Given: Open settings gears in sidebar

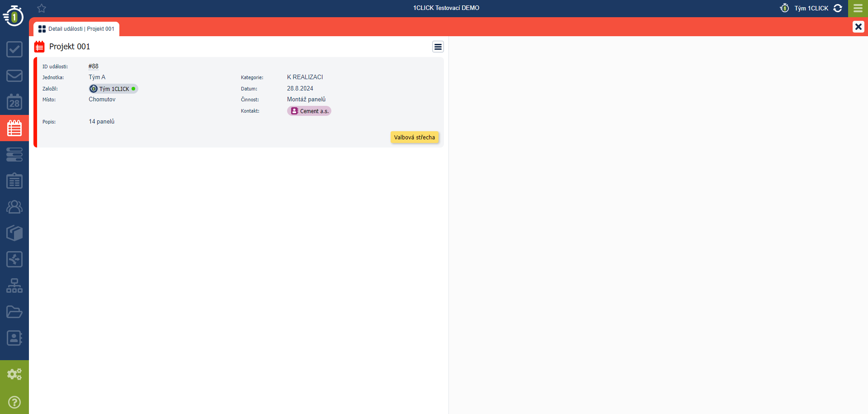Looking at the screenshot, I should 14,374.
